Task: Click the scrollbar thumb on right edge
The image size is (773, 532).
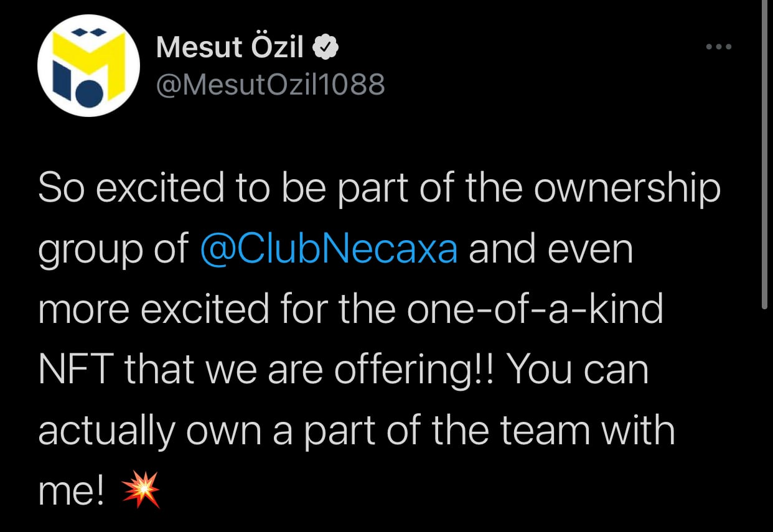Action: pyautogui.click(x=764, y=156)
